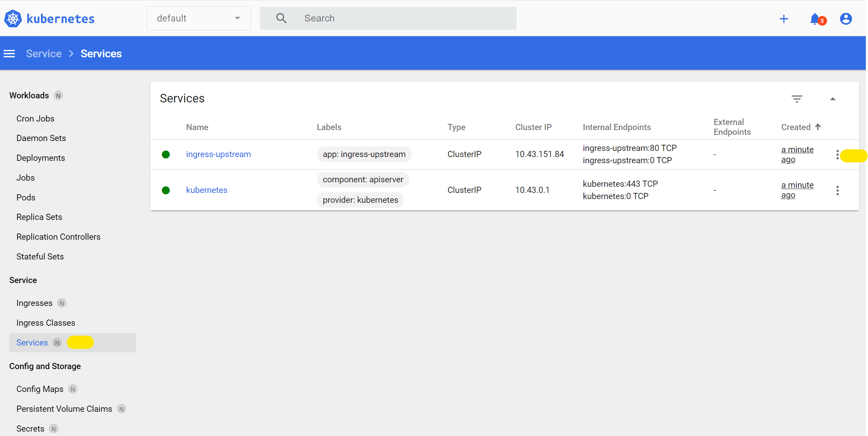Image resolution: width=868 pixels, height=436 pixels.
Task: Open Secrets in the sidebar
Action: (30, 429)
